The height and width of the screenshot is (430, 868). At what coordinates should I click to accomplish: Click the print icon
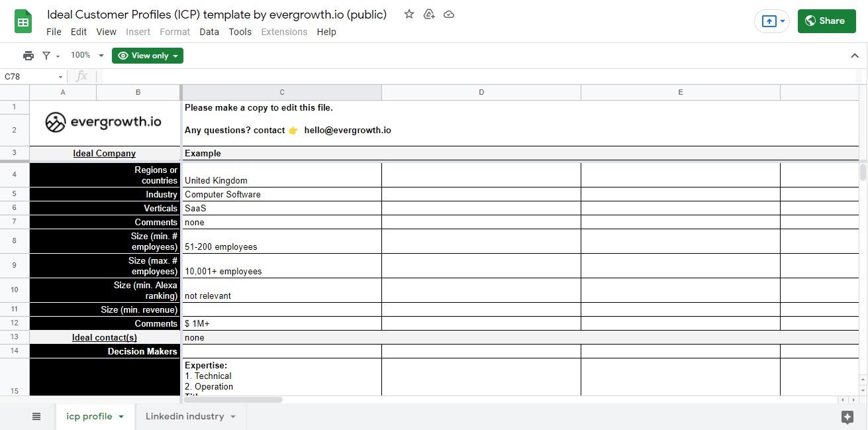click(28, 56)
